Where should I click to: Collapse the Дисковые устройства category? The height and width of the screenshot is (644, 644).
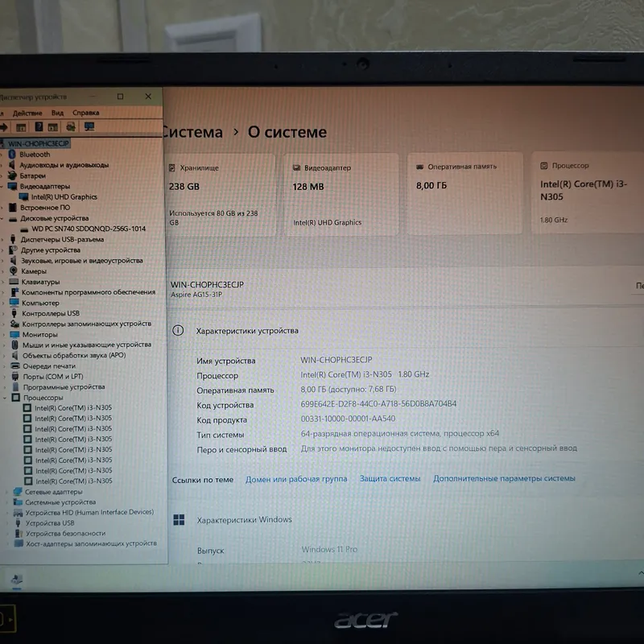pyautogui.click(x=2, y=218)
